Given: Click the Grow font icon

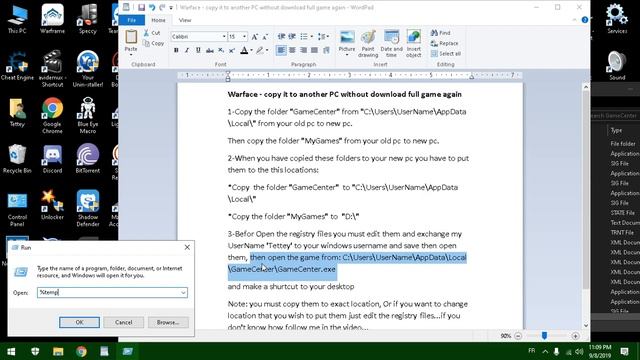Looking at the screenshot, I should (x=255, y=37).
